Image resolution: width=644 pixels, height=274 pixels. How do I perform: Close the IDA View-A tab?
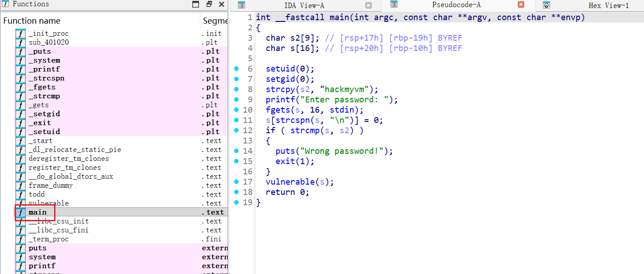pyautogui.click(x=369, y=5)
